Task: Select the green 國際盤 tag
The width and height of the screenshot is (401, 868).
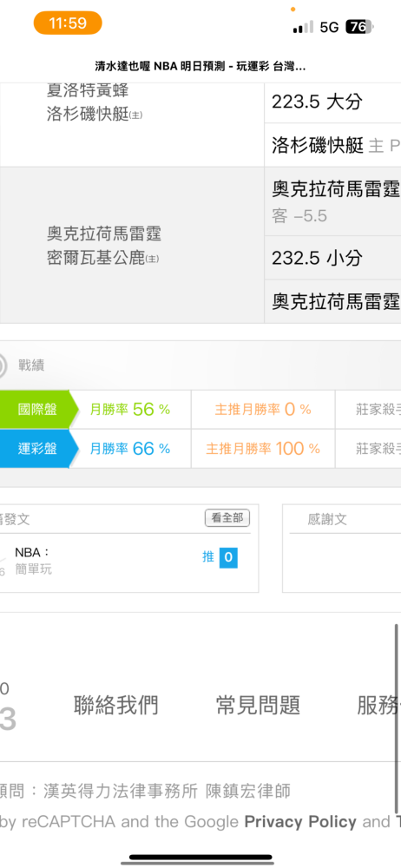Action: [x=36, y=410]
